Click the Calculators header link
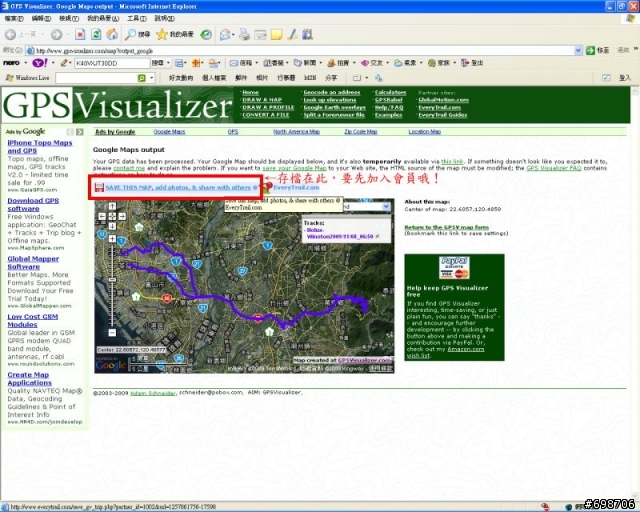The height and width of the screenshot is (512, 640). coord(391,92)
